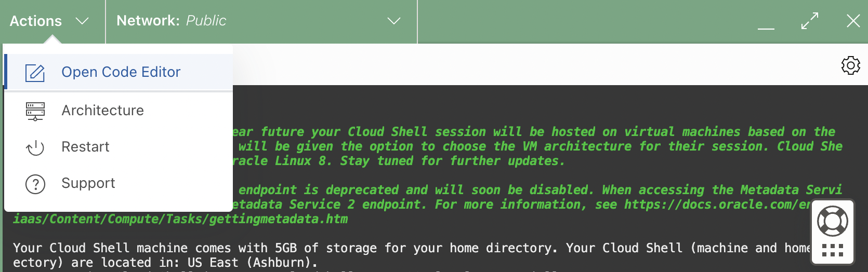Click the Restart power icon
Screen dimensions: 868x272
(35, 147)
